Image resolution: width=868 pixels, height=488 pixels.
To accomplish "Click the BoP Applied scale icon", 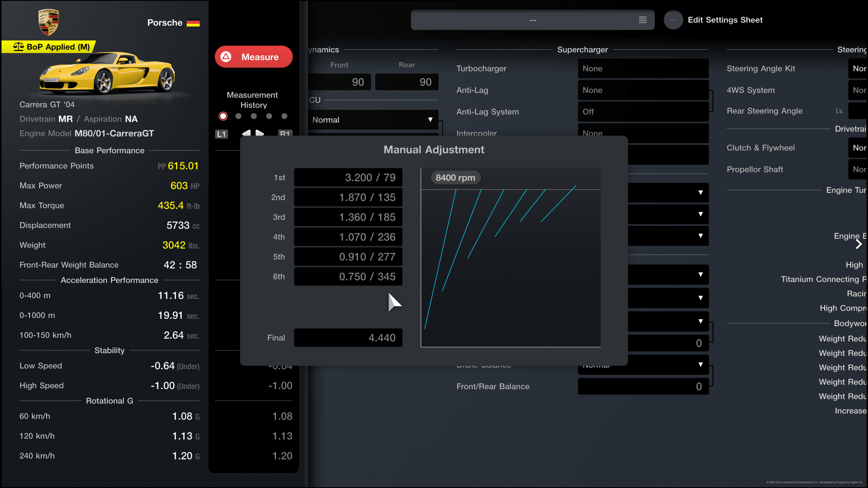I will [18, 47].
